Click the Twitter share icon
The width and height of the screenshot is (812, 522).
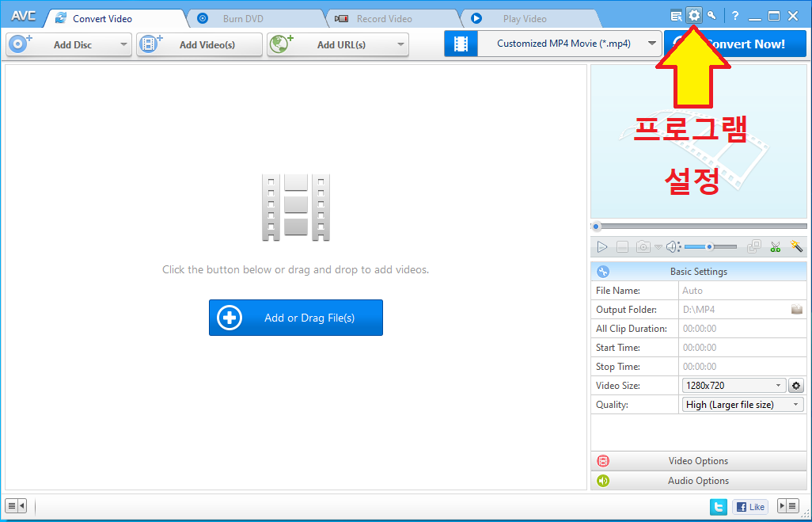coord(719,506)
